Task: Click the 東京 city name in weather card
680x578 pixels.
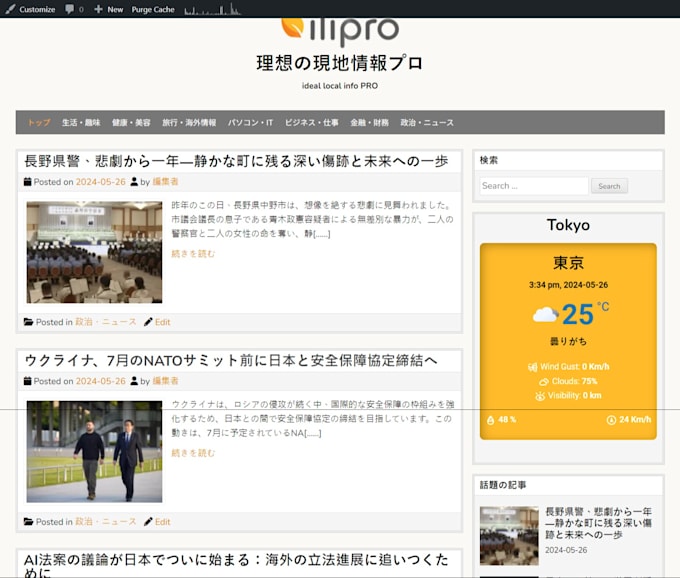Action: 568,263
